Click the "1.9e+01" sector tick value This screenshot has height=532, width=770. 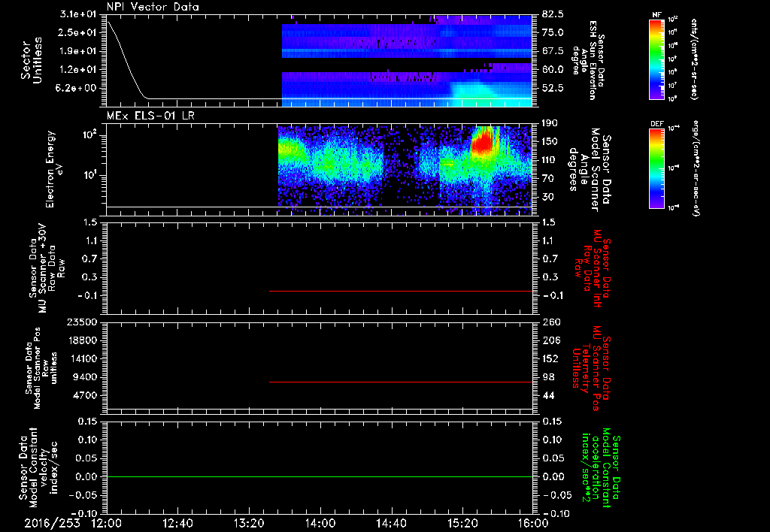79,51
